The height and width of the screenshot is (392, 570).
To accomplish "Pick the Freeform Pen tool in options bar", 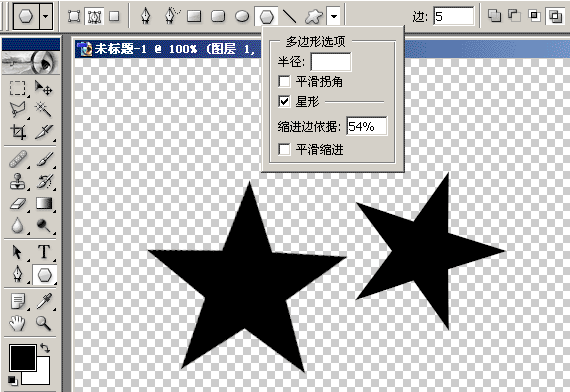I will click(171, 16).
